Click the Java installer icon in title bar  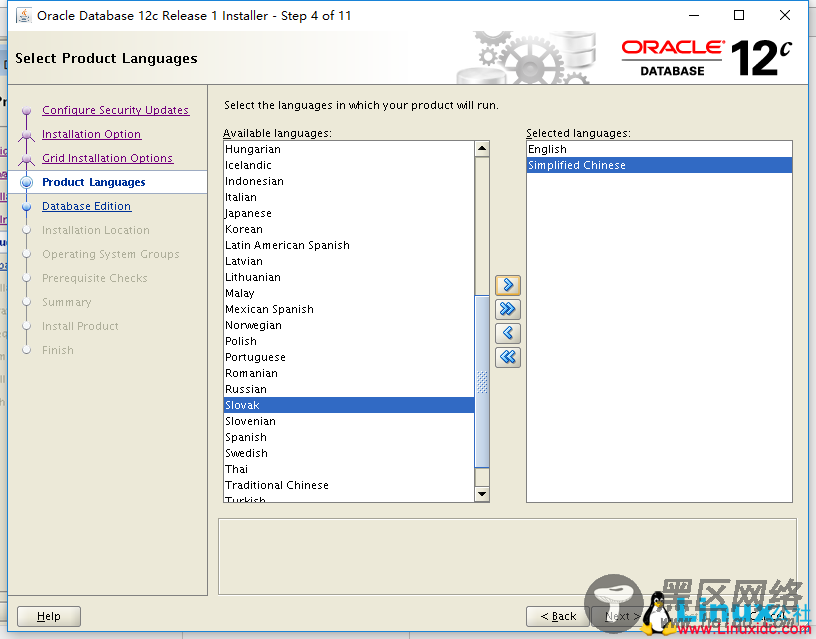(23, 16)
